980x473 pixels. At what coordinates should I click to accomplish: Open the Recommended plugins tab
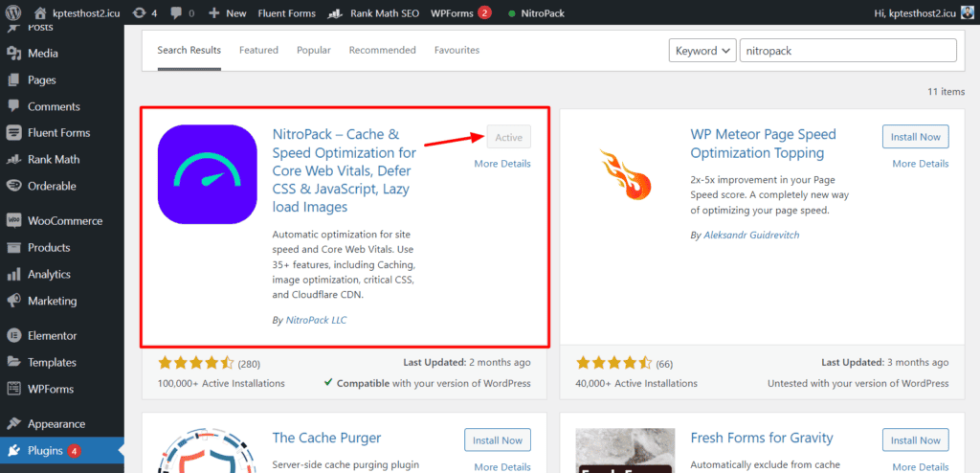[382, 50]
